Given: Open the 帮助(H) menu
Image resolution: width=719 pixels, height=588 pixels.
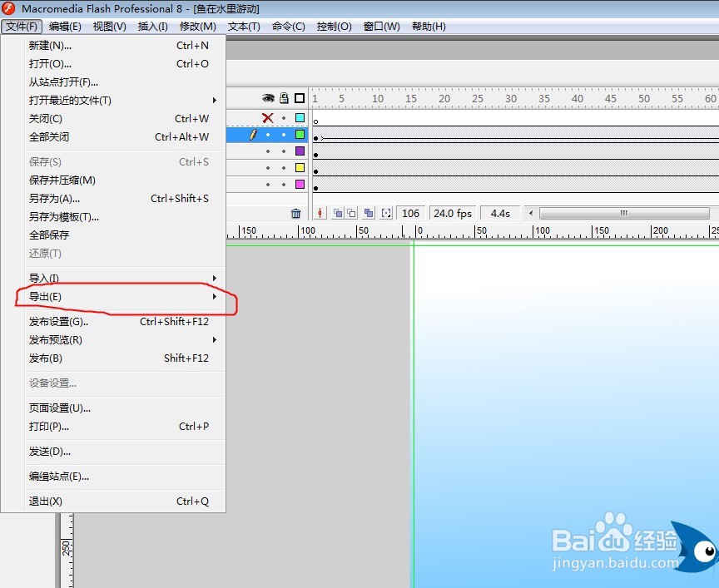Looking at the screenshot, I should pos(429,27).
